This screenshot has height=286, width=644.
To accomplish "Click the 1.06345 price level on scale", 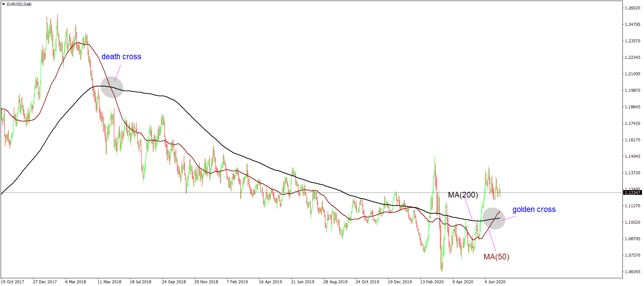I will click(x=632, y=272).
